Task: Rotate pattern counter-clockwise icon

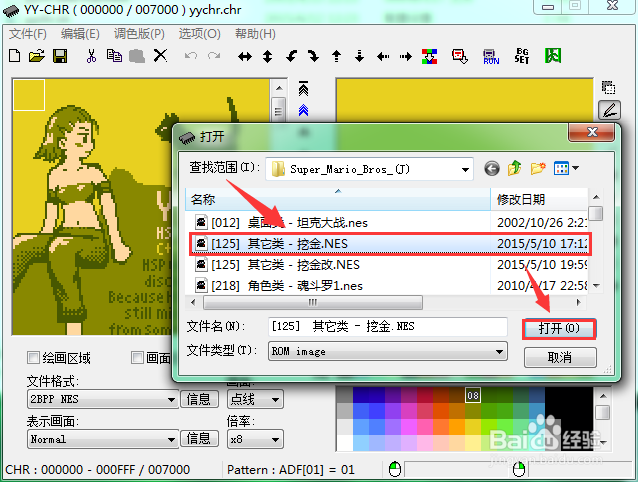Action: (x=291, y=56)
